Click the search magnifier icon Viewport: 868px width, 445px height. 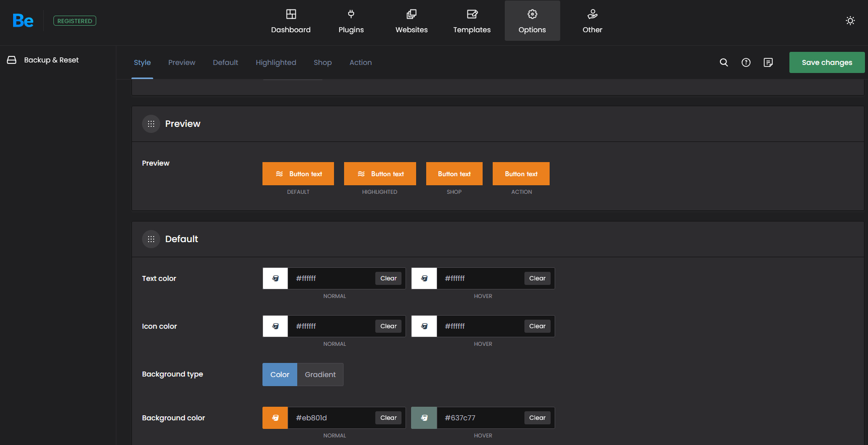[x=723, y=62]
